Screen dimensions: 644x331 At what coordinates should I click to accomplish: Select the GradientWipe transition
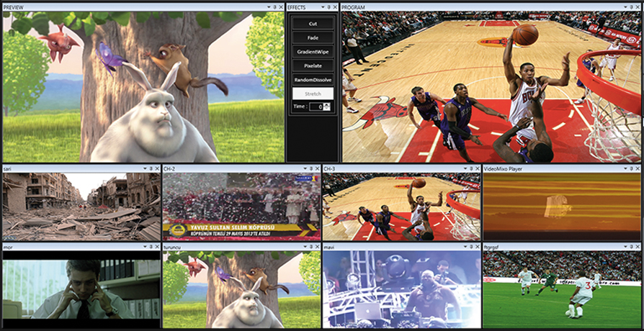point(313,52)
